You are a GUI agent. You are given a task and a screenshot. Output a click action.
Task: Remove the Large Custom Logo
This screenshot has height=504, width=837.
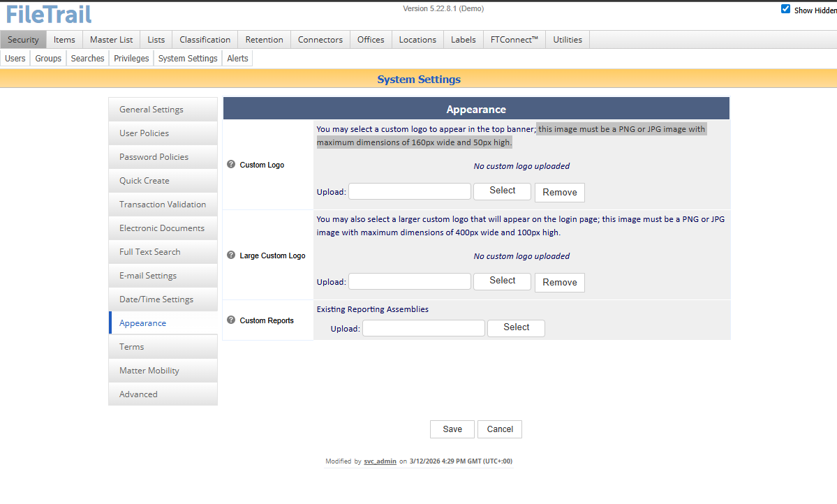coord(559,283)
